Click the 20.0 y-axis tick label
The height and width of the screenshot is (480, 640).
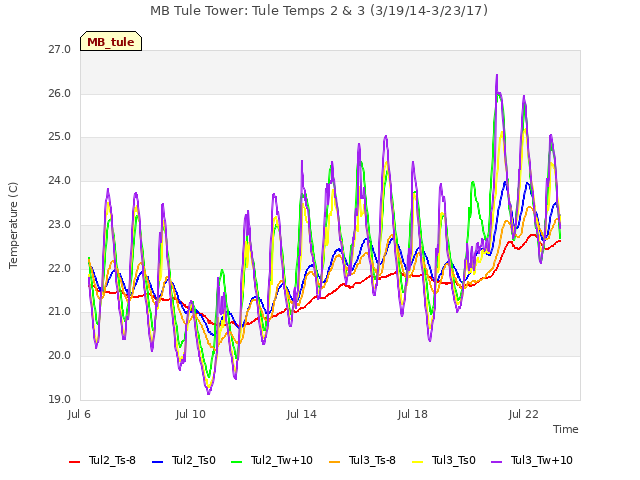tap(60, 355)
